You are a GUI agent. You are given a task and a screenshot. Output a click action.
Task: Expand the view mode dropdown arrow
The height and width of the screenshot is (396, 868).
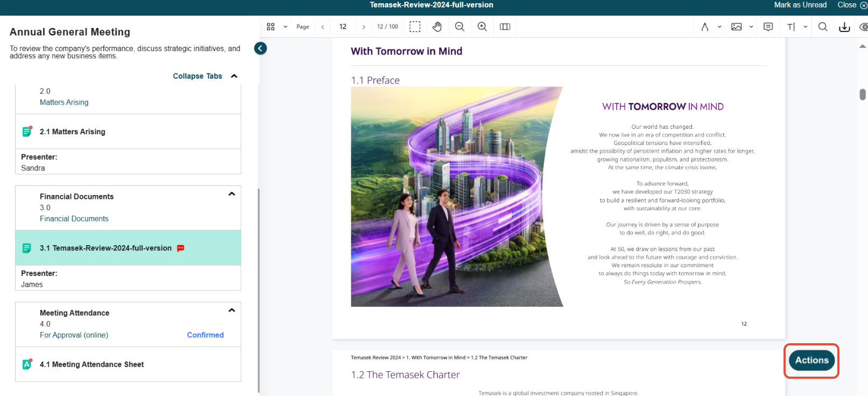pos(285,26)
